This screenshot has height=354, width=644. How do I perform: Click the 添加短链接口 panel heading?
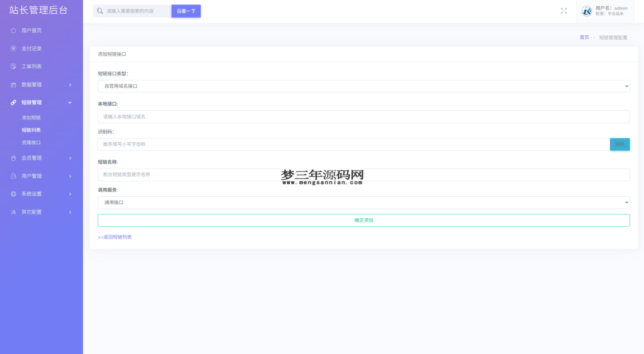pyautogui.click(x=112, y=54)
